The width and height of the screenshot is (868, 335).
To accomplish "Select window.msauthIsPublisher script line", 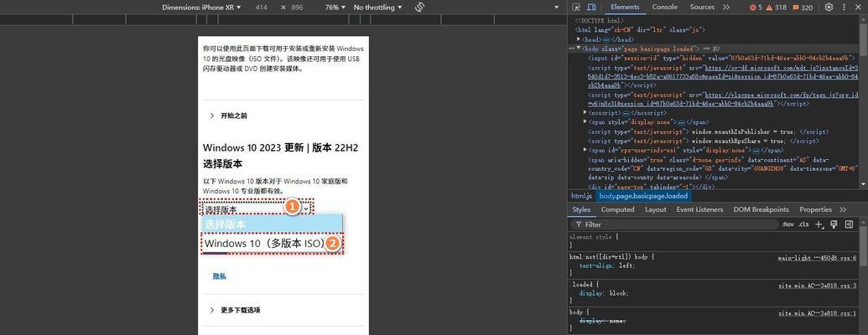I will 708,131.
